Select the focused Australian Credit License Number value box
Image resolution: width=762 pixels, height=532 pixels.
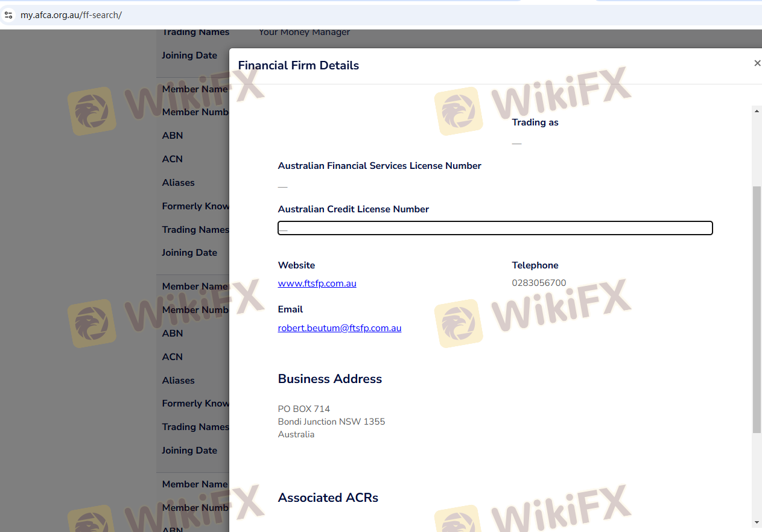click(x=495, y=228)
